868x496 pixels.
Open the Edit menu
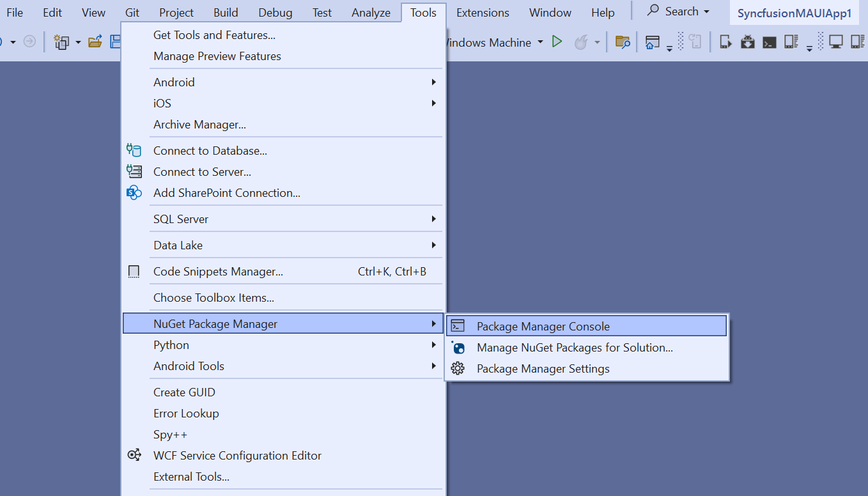click(x=52, y=13)
